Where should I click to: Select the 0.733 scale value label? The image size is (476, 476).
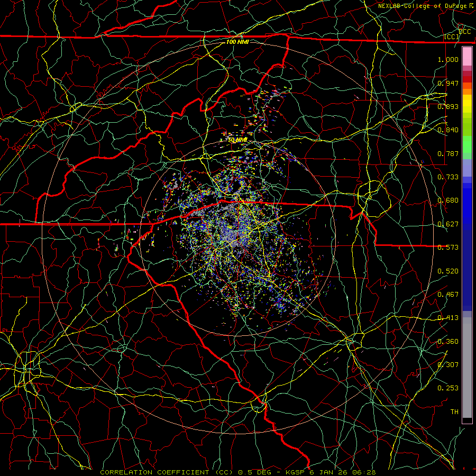[448, 177]
